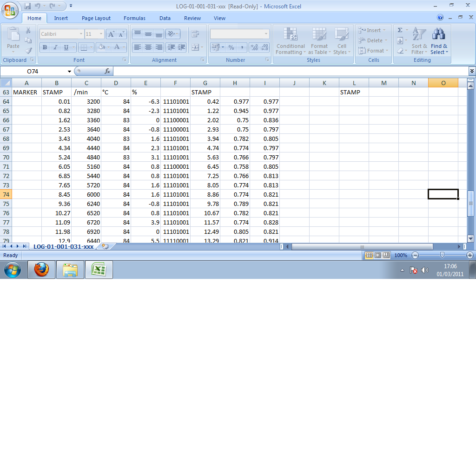Click the zoom slider handle
Screen dimensions: 476x476
pyautogui.click(x=442, y=255)
